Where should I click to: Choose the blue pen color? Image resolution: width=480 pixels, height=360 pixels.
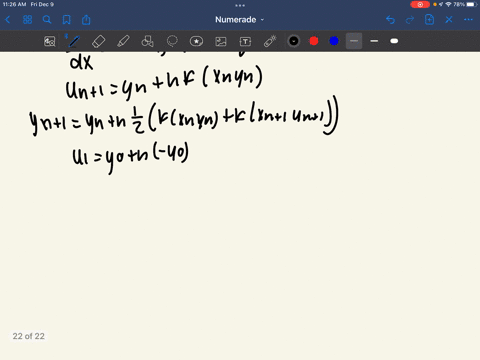click(334, 41)
